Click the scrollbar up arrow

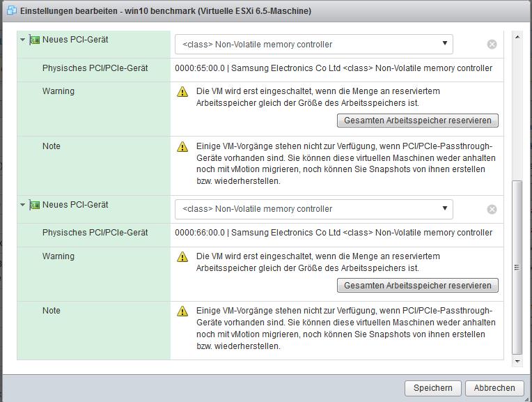pos(517,36)
